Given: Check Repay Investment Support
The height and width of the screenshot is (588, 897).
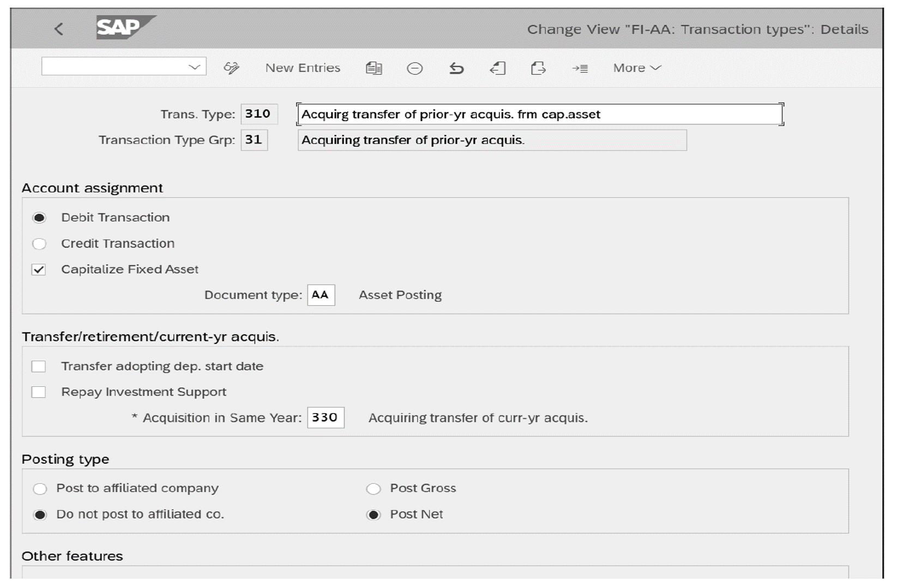Looking at the screenshot, I should coord(39,391).
